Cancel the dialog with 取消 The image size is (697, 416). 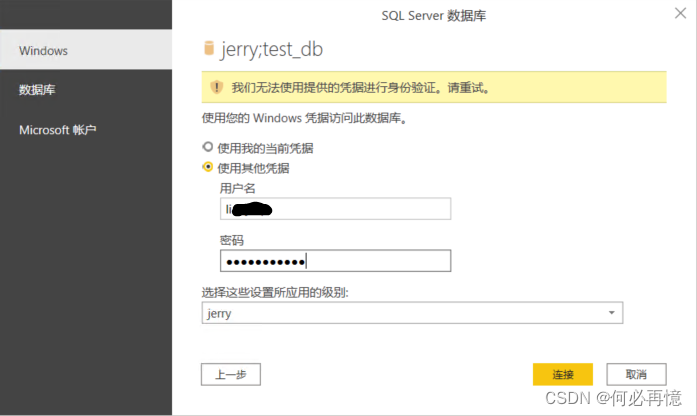[636, 374]
